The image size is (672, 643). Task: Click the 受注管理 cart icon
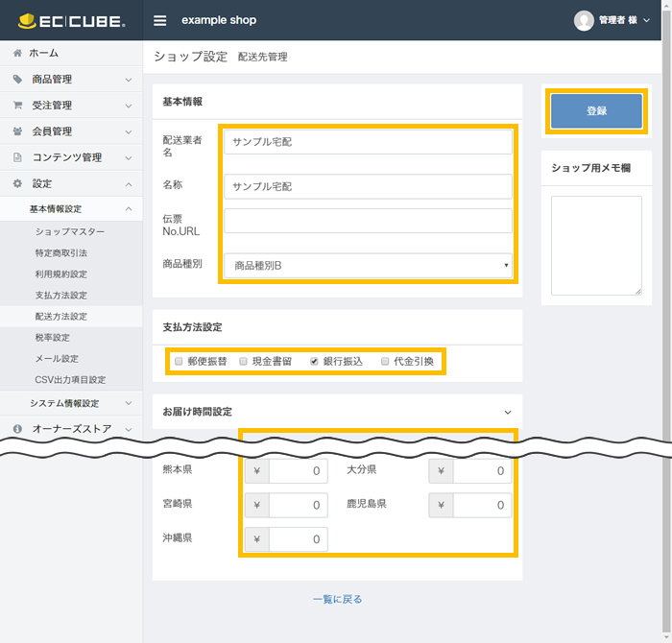(x=17, y=106)
